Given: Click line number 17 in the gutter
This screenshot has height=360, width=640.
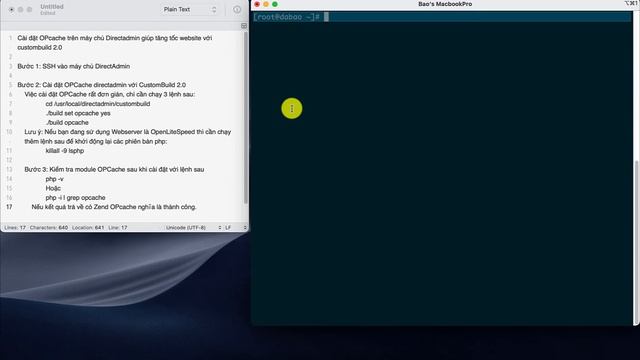Looking at the screenshot, I should (x=9, y=207).
